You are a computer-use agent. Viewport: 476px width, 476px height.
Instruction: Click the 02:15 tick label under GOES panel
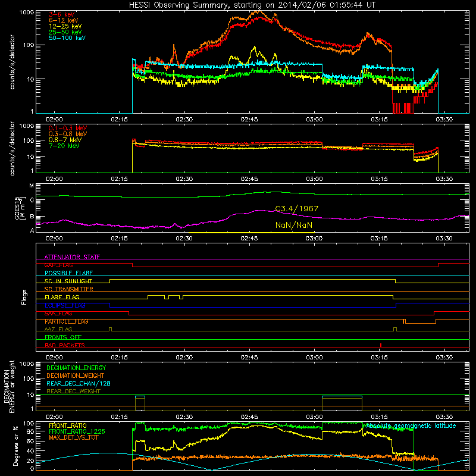(120, 239)
